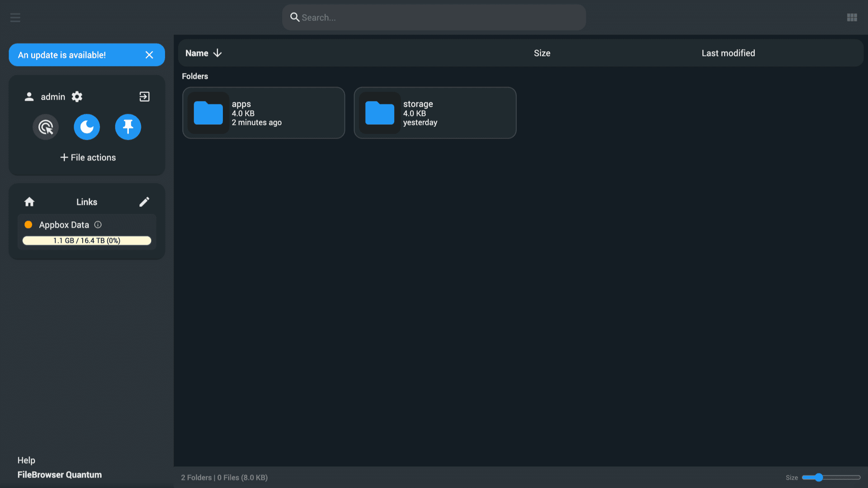The width and height of the screenshot is (868, 488).
Task: Dismiss the update available banner
Action: pyautogui.click(x=149, y=55)
